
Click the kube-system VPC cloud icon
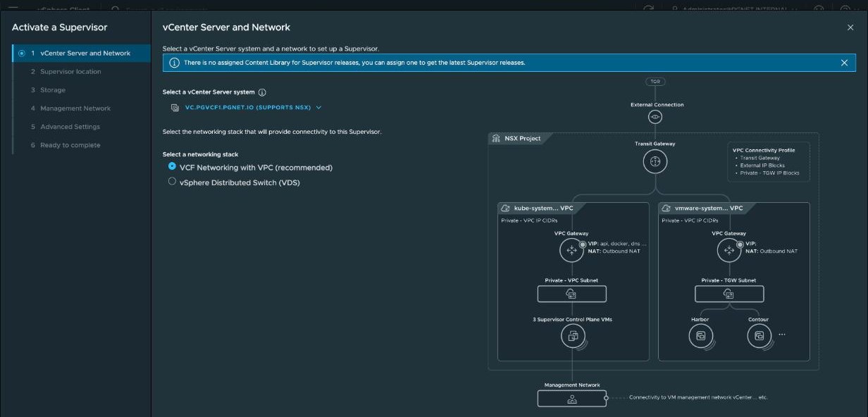506,208
